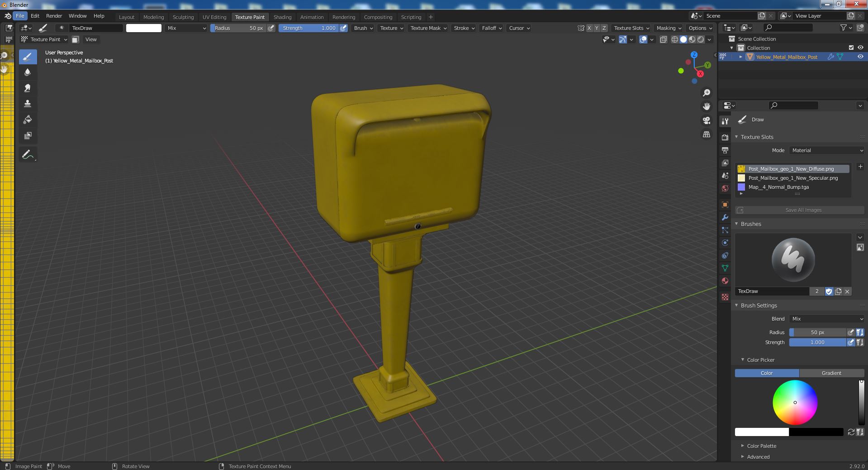The image size is (868, 470).
Task: Open Object properties tab
Action: point(725,204)
